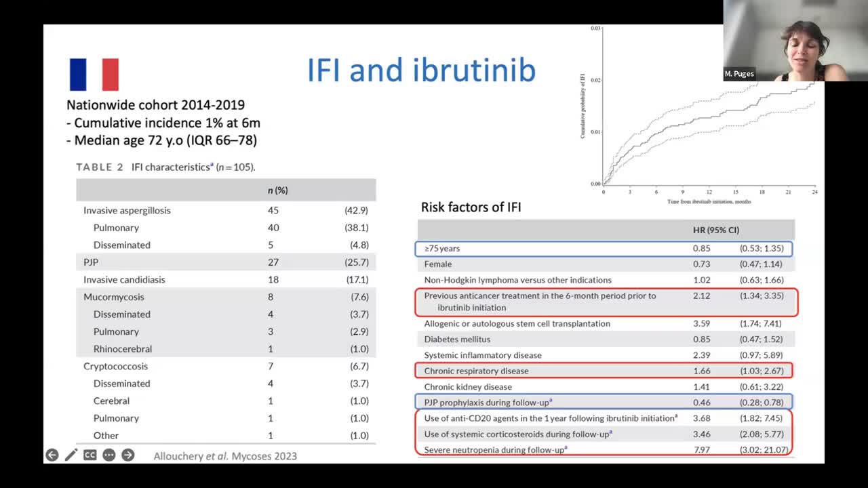Open the pen annotation tool

pos(71,455)
